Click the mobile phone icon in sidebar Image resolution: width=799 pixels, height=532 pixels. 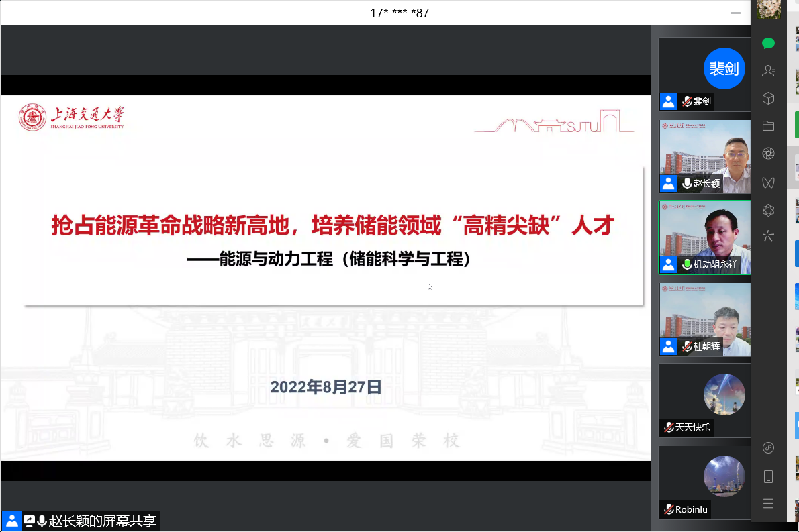click(769, 476)
